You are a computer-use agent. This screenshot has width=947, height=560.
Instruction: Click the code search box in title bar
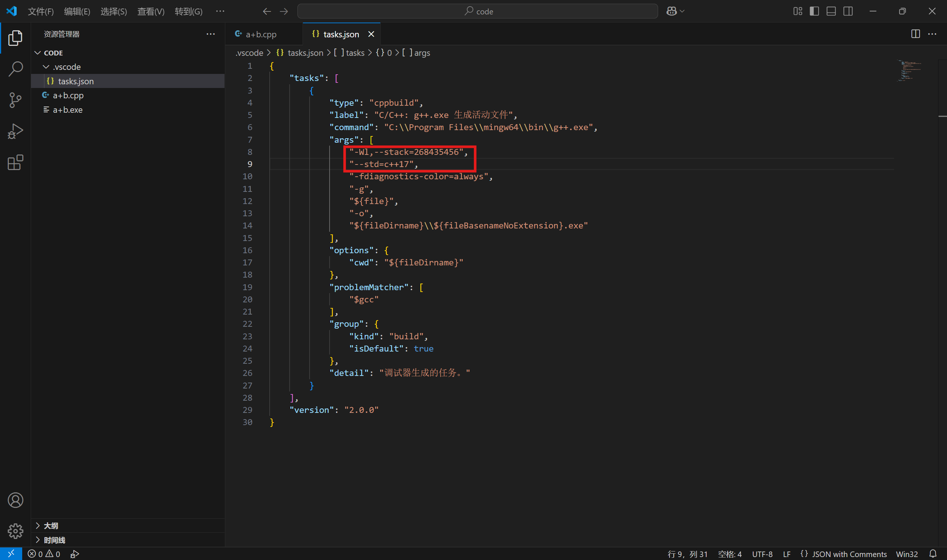click(x=478, y=11)
